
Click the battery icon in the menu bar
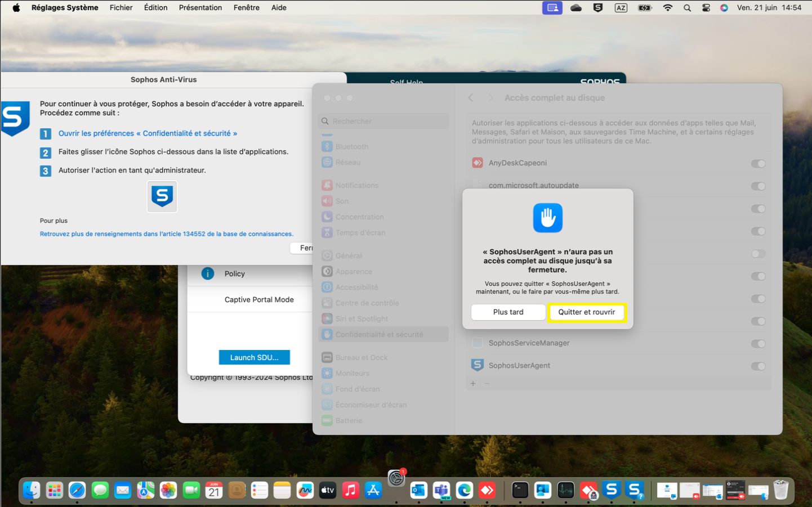pos(645,8)
